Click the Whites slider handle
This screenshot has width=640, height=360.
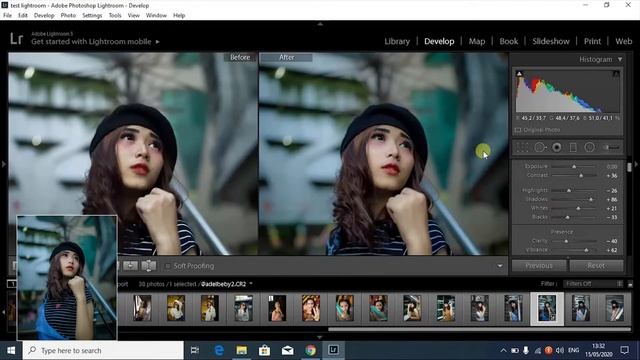(x=578, y=209)
